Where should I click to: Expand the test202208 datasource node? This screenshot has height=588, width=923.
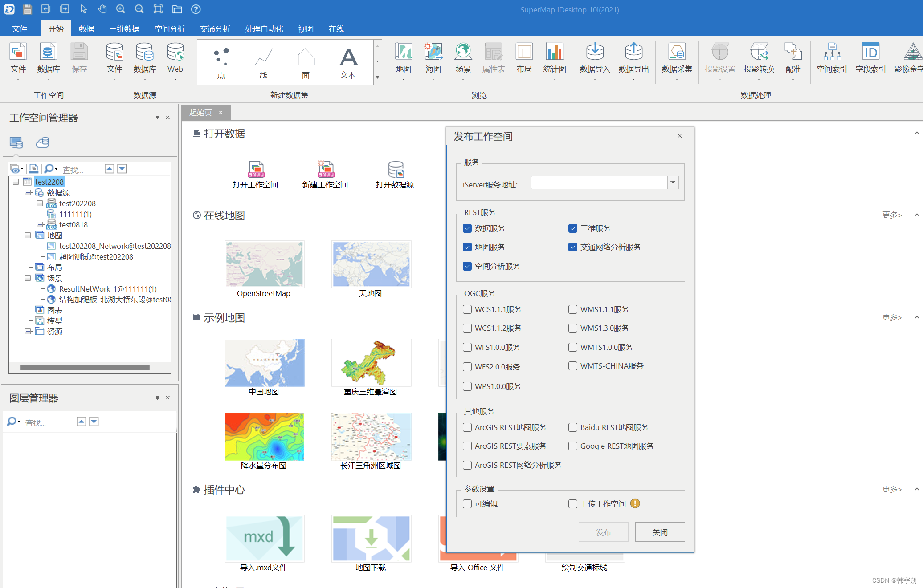tap(40, 203)
